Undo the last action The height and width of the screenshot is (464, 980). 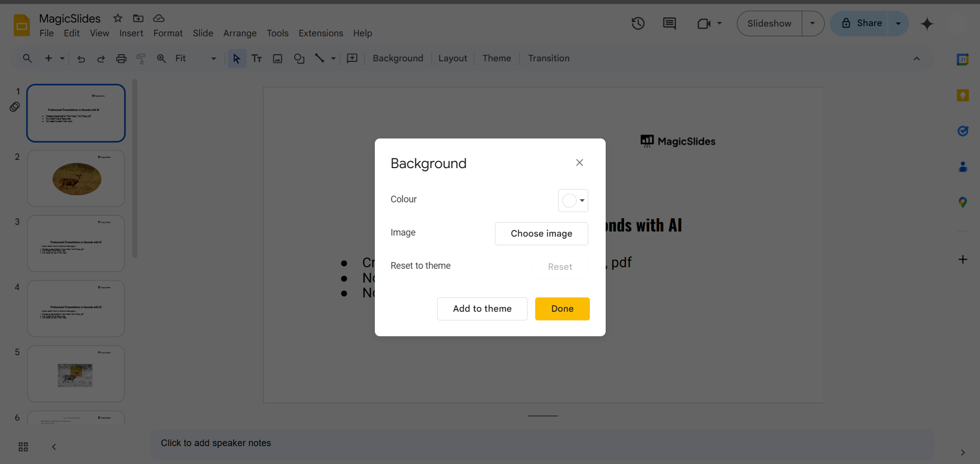81,59
